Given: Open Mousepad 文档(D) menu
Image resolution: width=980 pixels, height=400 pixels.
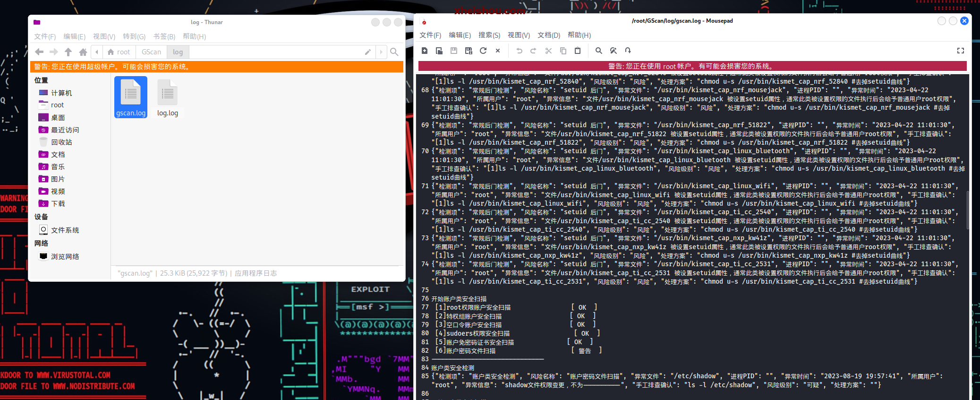Looking at the screenshot, I should [549, 35].
